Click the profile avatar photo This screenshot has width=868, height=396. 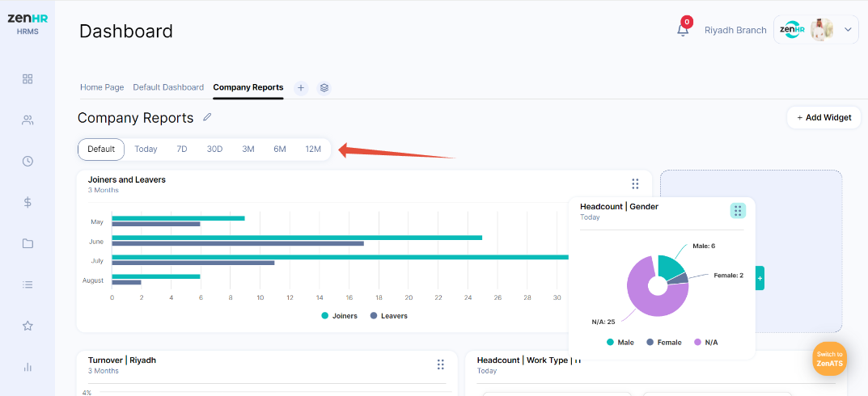(822, 30)
